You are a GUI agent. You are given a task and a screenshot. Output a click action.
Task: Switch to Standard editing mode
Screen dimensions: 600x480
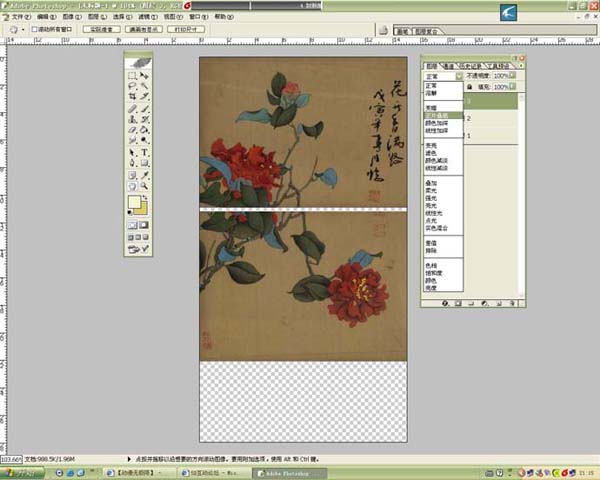point(132,225)
